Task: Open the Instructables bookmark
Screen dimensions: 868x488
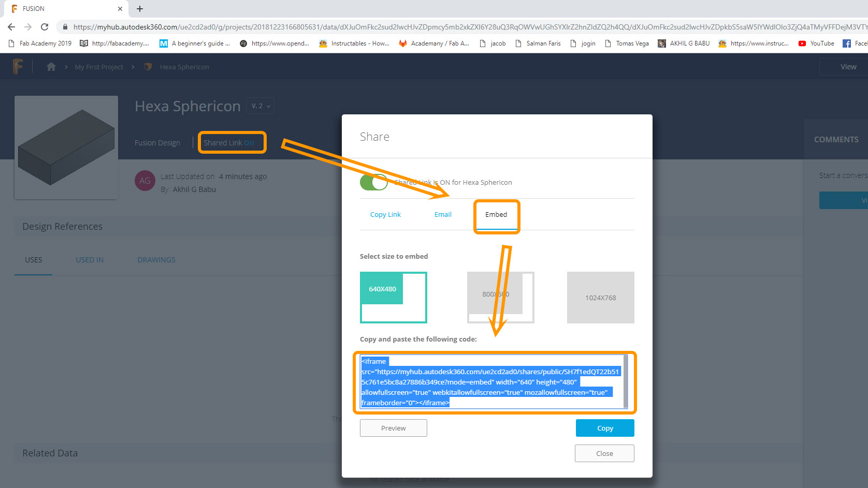Action: pos(354,43)
